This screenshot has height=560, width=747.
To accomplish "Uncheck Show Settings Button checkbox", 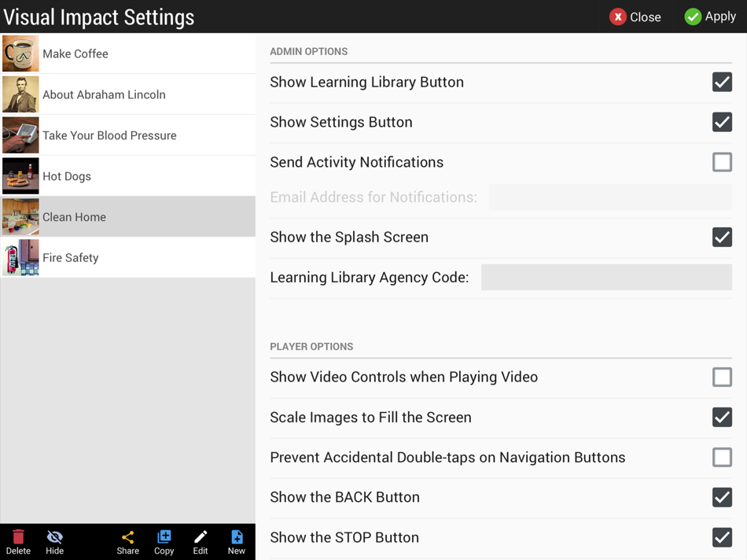I will (x=722, y=122).
